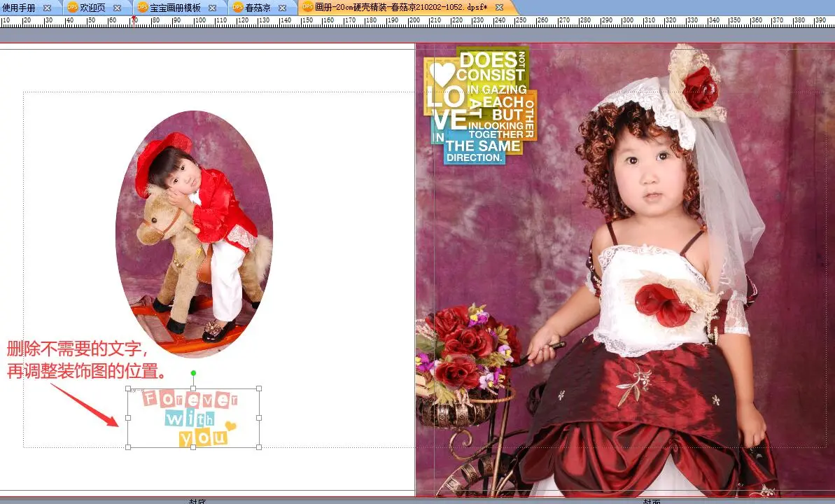Click the DPS icon on 春菇凉 tab
Viewport: 835px width, 504px height.
[x=237, y=8]
